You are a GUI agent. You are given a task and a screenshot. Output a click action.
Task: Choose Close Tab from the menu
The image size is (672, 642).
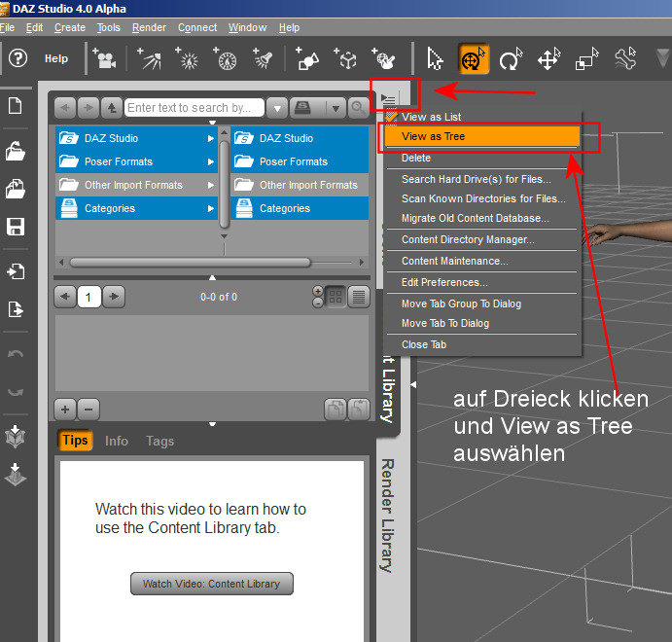424,344
